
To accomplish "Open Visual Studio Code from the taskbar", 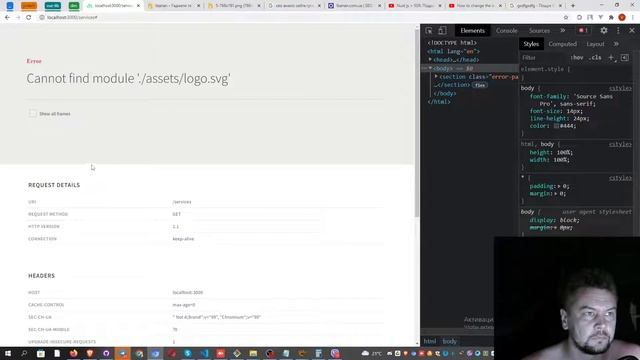I will (x=204, y=353).
